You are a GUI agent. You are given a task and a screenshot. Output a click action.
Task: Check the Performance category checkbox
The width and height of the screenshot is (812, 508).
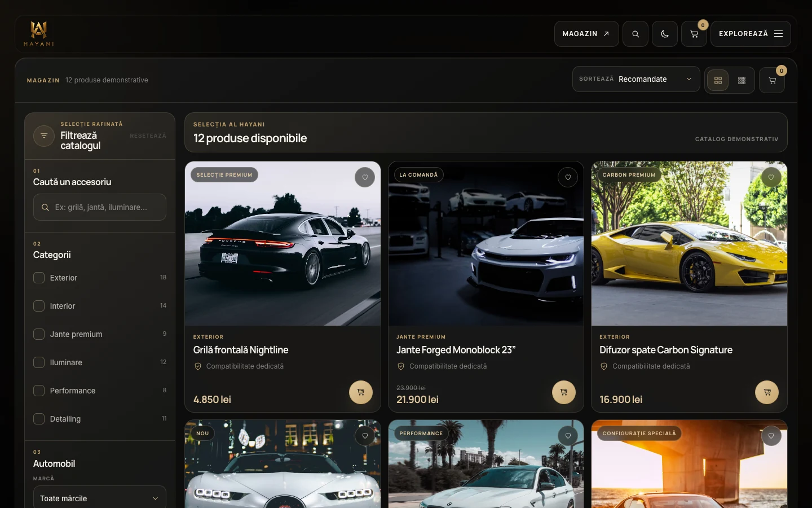click(39, 391)
